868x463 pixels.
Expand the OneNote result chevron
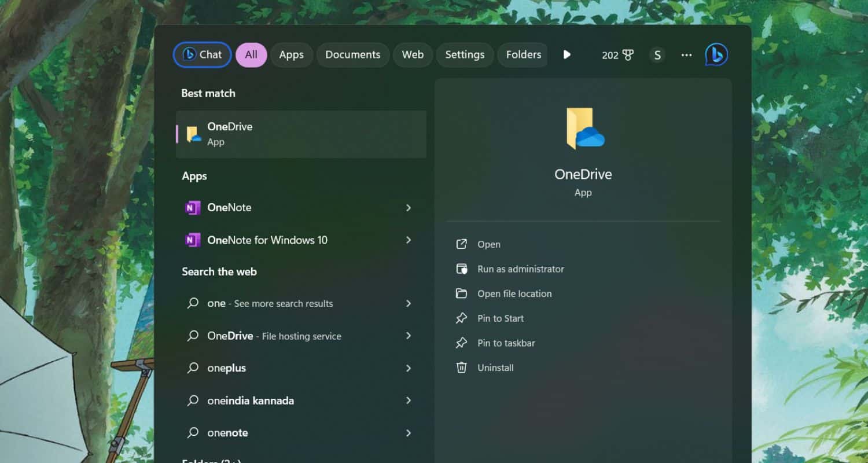[409, 208]
